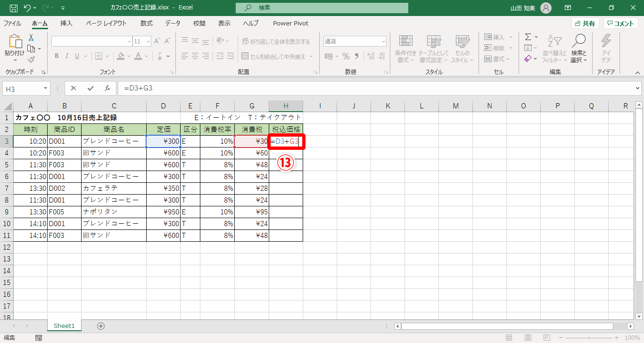Toggle Italic formatting
Screen dimensions: 644x343
tap(68, 56)
